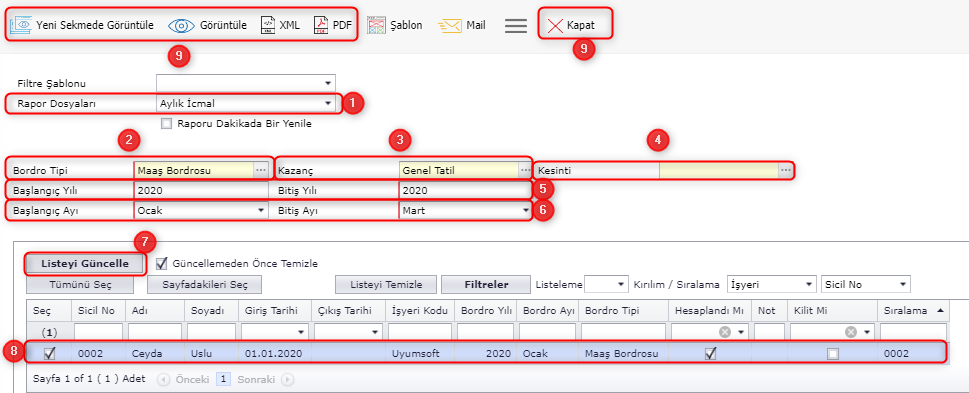Go to Önceki page
Image resolution: width=969 pixels, height=393 pixels.
(184, 379)
